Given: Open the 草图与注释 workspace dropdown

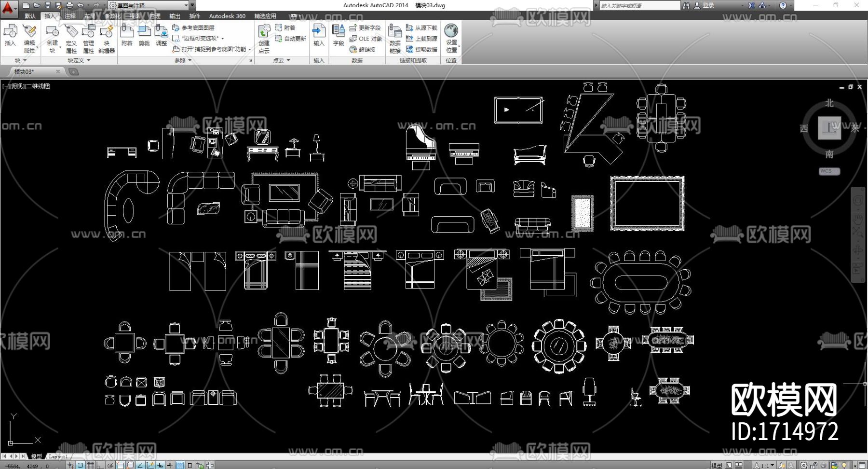Looking at the screenshot, I should click(x=148, y=5).
